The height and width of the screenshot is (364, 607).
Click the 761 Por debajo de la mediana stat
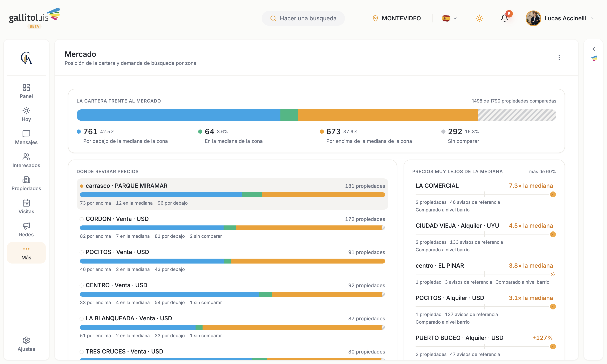pos(122,136)
